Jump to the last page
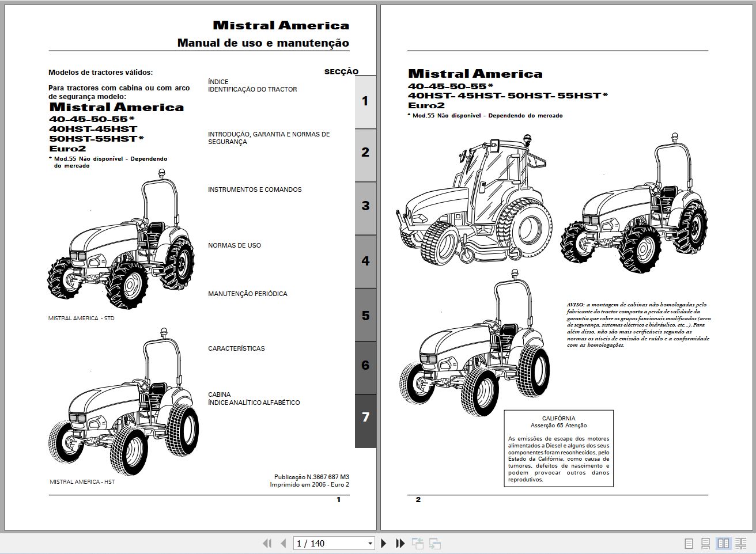This screenshot has width=756, height=554. (x=400, y=543)
